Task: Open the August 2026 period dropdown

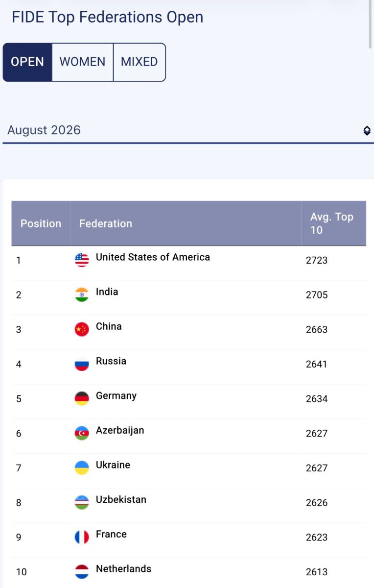Action: pyautogui.click(x=188, y=130)
